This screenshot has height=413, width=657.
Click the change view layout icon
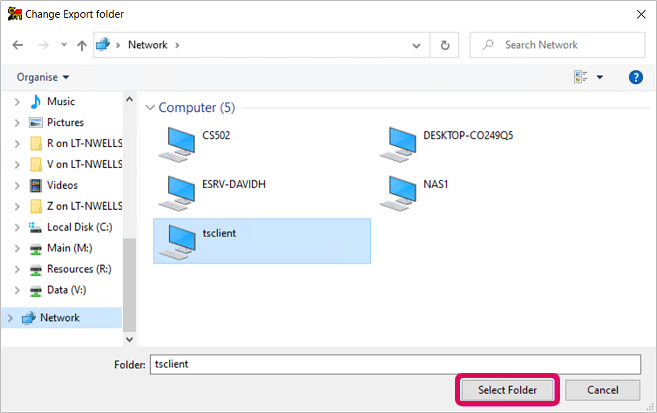pos(580,77)
